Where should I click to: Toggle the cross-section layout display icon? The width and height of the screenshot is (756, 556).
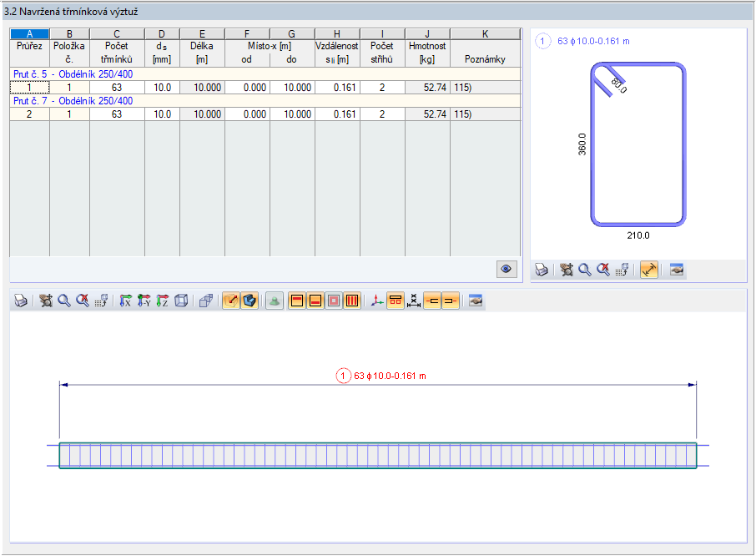pyautogui.click(x=396, y=301)
